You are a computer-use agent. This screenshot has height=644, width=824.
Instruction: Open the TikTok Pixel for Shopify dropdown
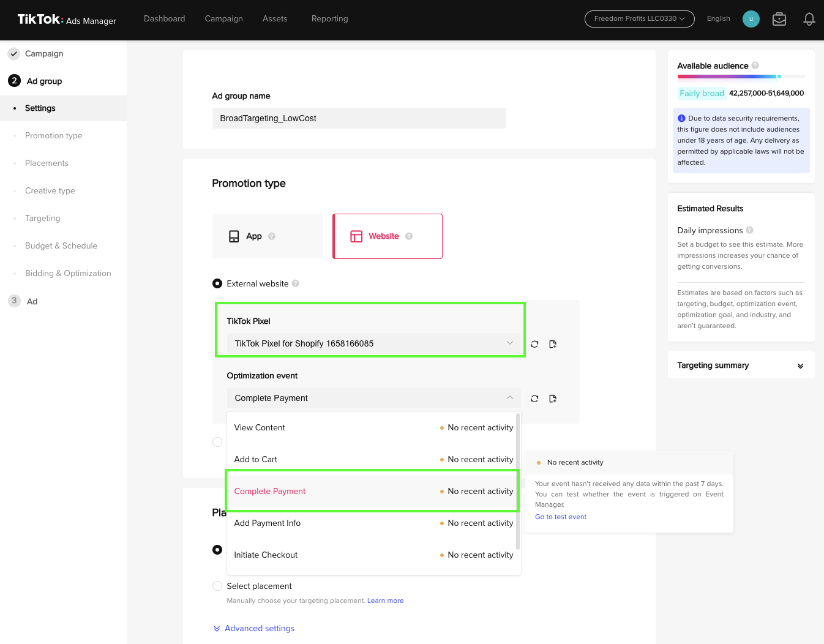click(373, 343)
